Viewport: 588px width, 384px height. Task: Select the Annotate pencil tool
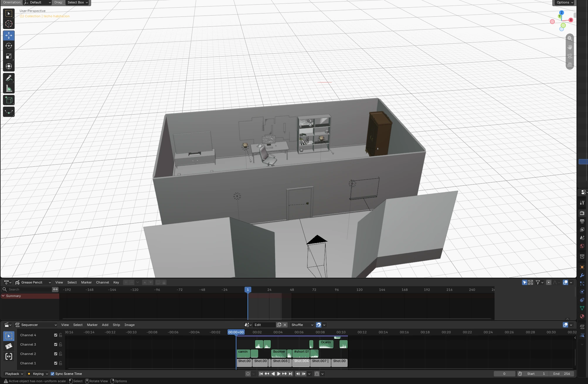pyautogui.click(x=9, y=78)
